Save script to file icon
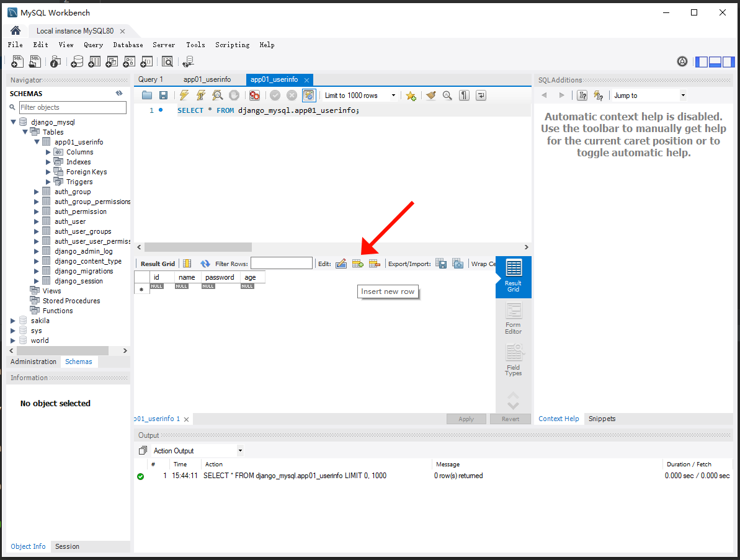 pos(163,96)
